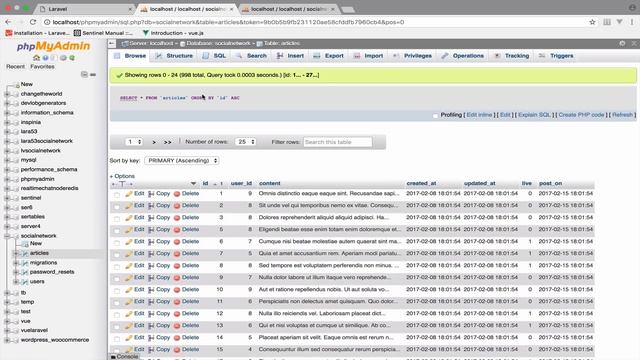The height and width of the screenshot is (360, 640).
Task: Tick the checkbox for row id 5
Action: [x=117, y=231]
